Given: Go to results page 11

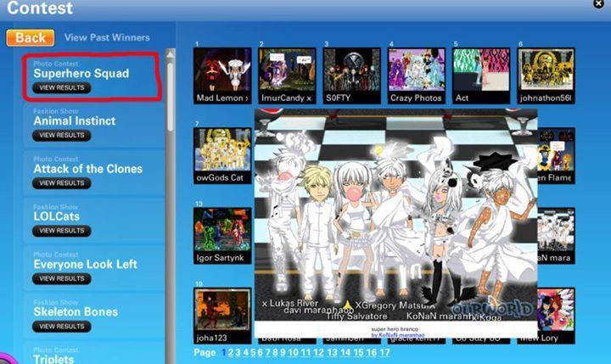Looking at the screenshot, I should pos(305,353).
